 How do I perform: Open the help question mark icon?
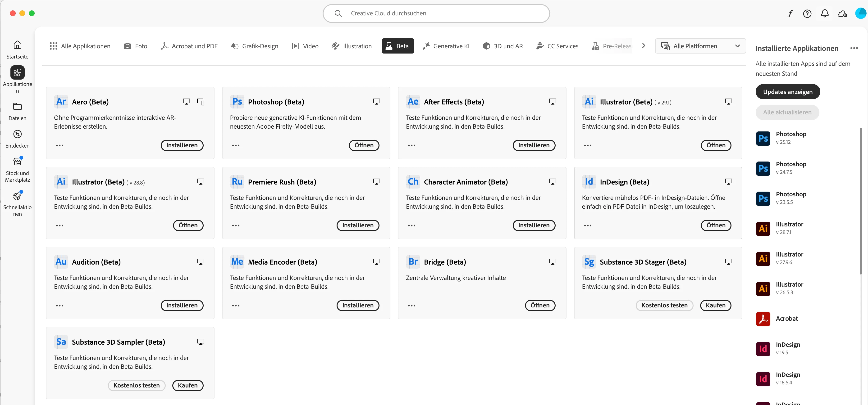click(x=807, y=13)
